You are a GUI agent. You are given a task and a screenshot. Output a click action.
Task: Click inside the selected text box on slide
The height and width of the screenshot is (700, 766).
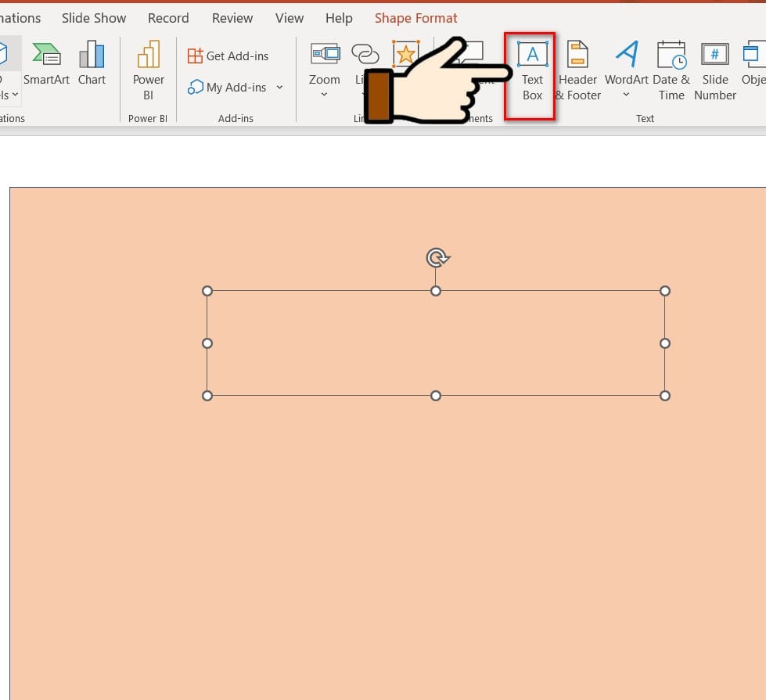tap(436, 343)
